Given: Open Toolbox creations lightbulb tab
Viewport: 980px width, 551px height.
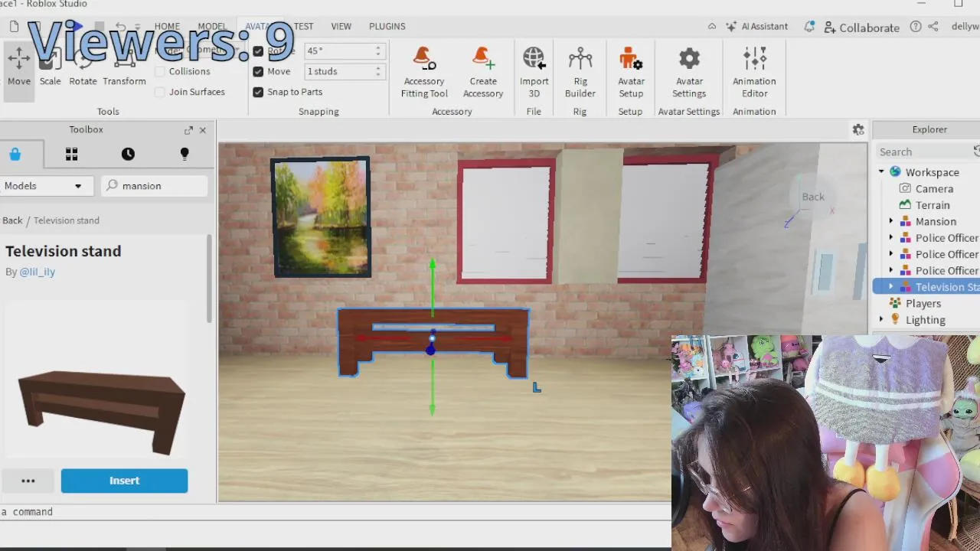Looking at the screenshot, I should click(x=184, y=154).
